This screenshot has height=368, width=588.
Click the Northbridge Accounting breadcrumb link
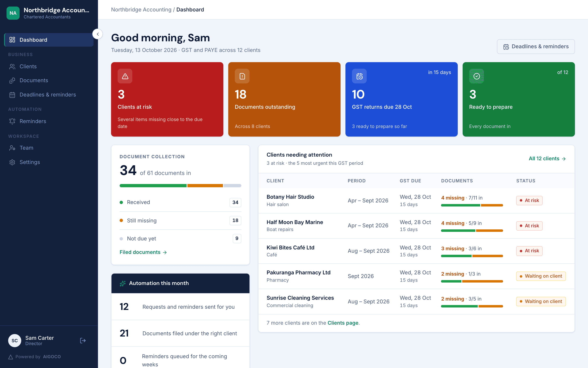click(x=141, y=9)
